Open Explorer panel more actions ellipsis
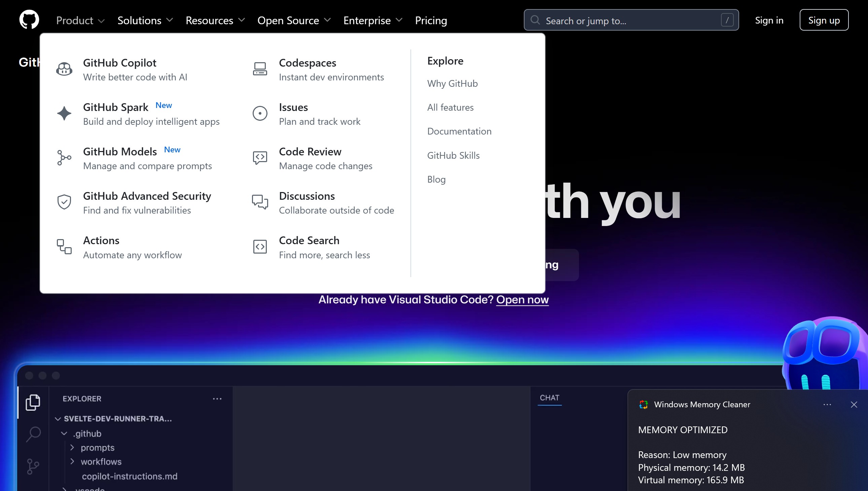The height and width of the screenshot is (491, 868). tap(217, 399)
